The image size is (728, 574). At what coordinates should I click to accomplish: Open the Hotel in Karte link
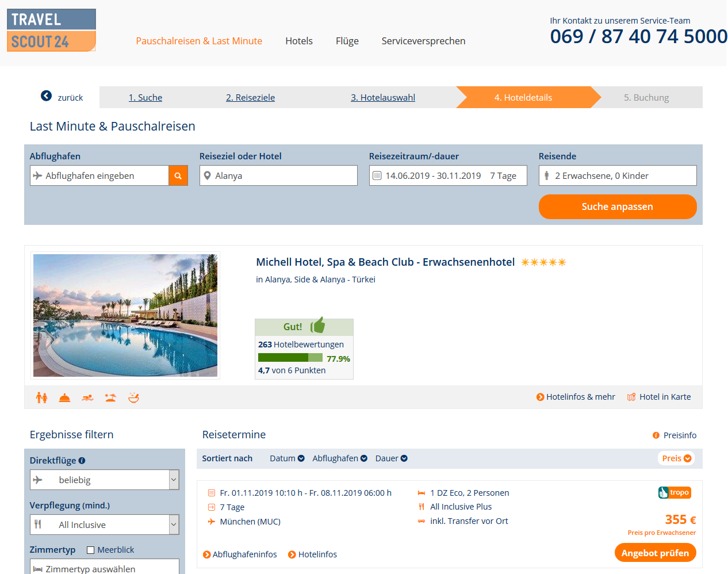(x=659, y=397)
